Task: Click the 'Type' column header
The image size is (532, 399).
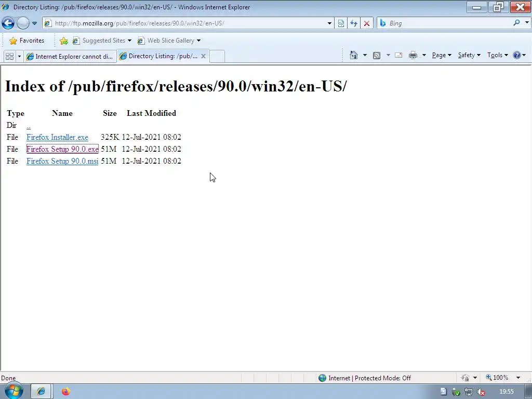Action: point(15,113)
